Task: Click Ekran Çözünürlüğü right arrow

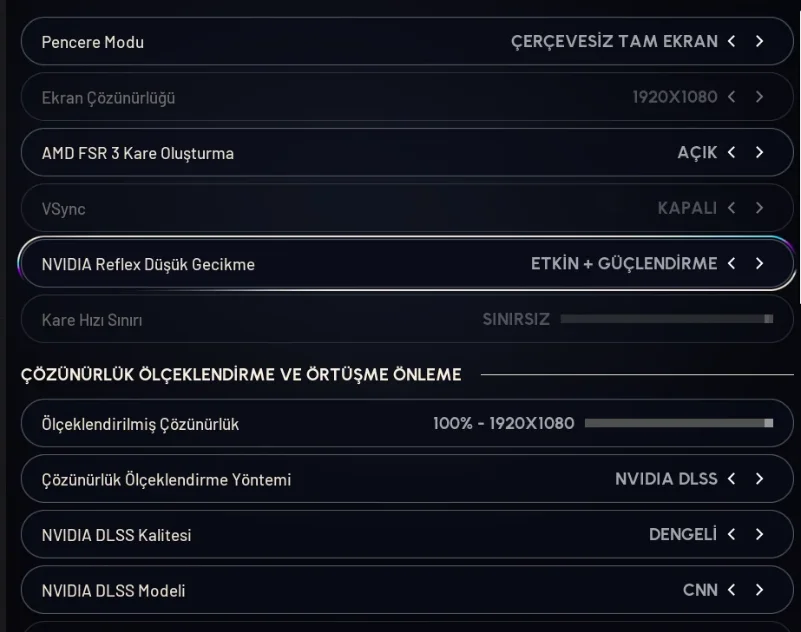Action: (760, 97)
